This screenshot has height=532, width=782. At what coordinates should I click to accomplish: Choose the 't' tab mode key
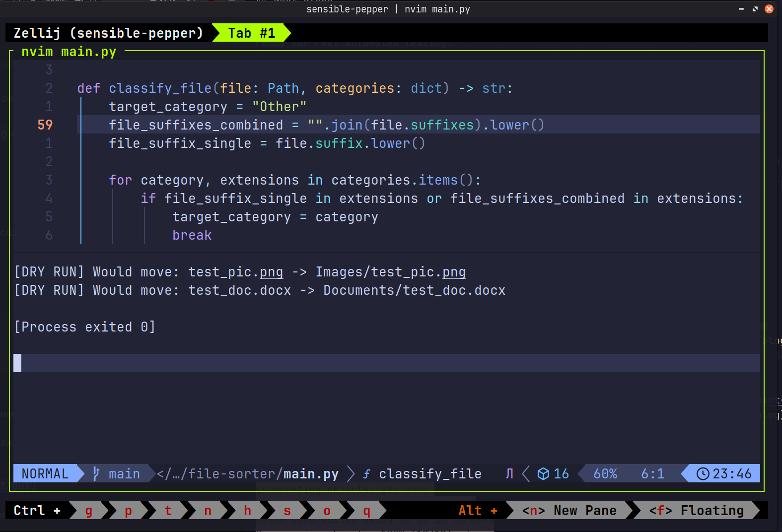(168, 510)
